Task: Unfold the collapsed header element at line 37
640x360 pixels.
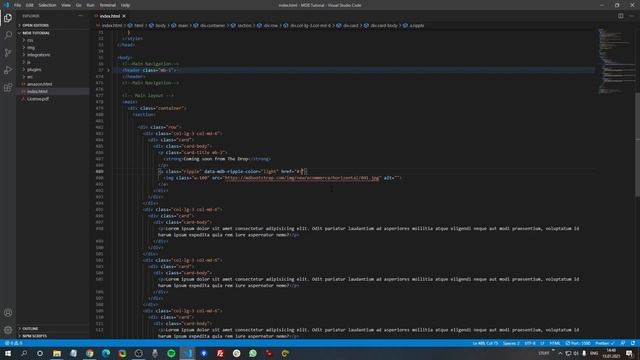Action: (109, 70)
